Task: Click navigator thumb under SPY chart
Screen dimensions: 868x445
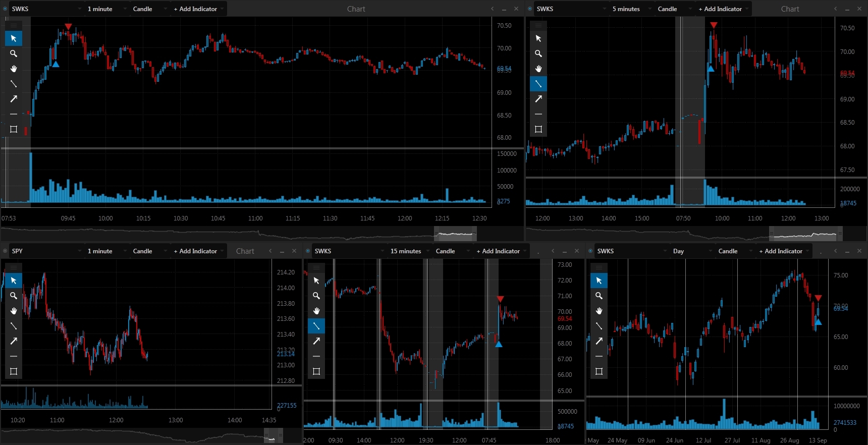Action: [274, 436]
